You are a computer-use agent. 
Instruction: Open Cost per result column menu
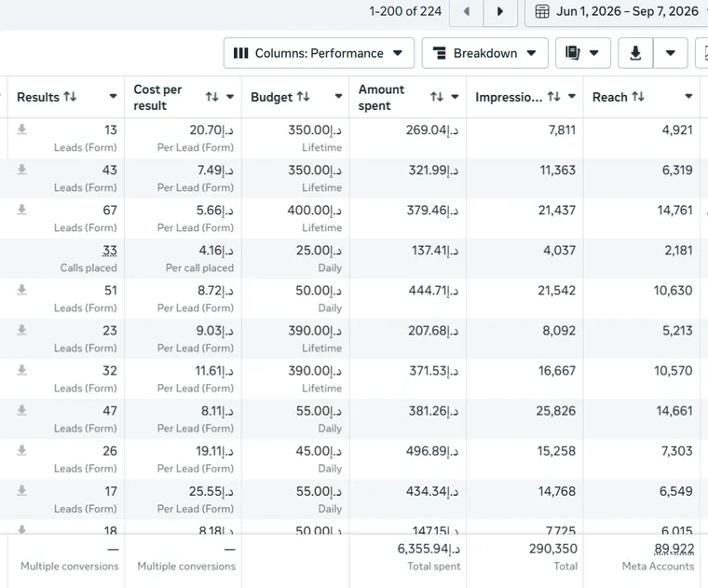point(230,97)
